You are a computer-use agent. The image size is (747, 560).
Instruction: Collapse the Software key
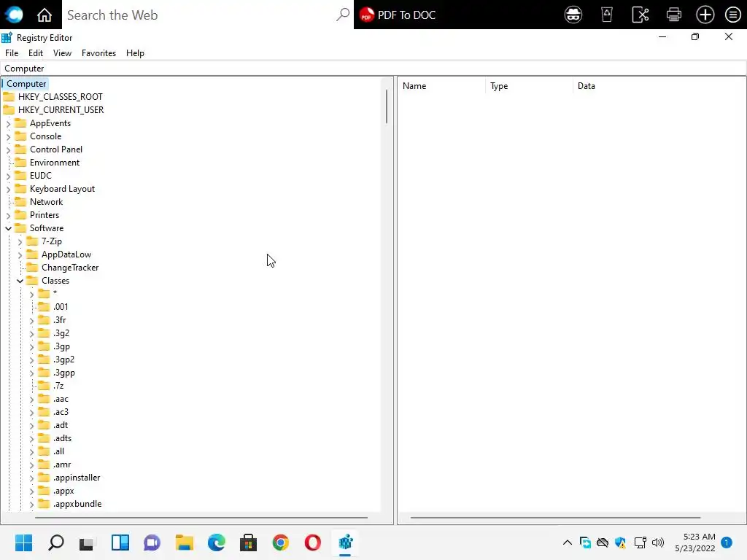(8, 228)
